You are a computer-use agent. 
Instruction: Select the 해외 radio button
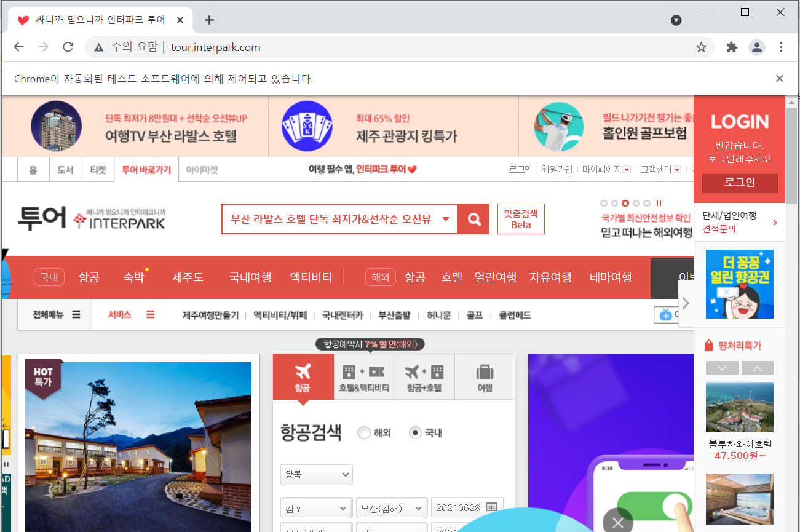click(x=364, y=432)
